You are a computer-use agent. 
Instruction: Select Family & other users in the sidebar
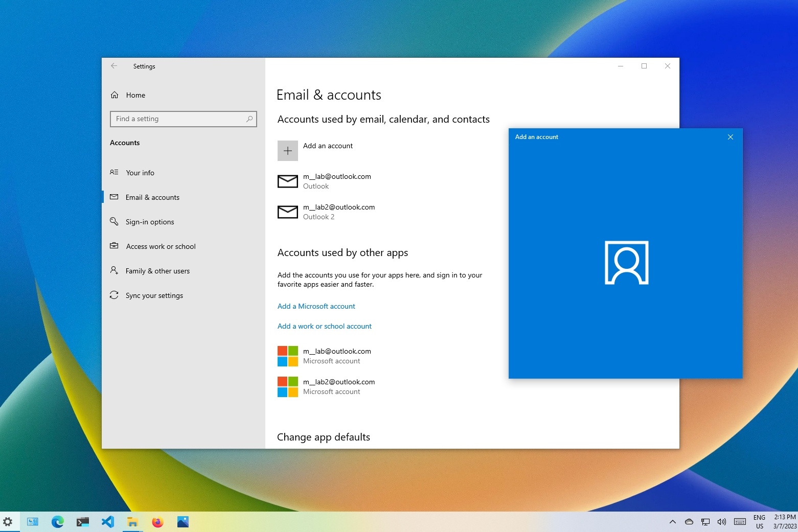(158, 271)
